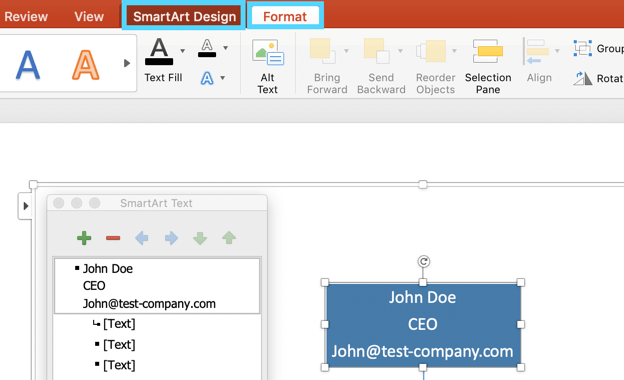Click the email line in the SmartArt Text pane
This screenshot has width=624, height=380.
[149, 304]
